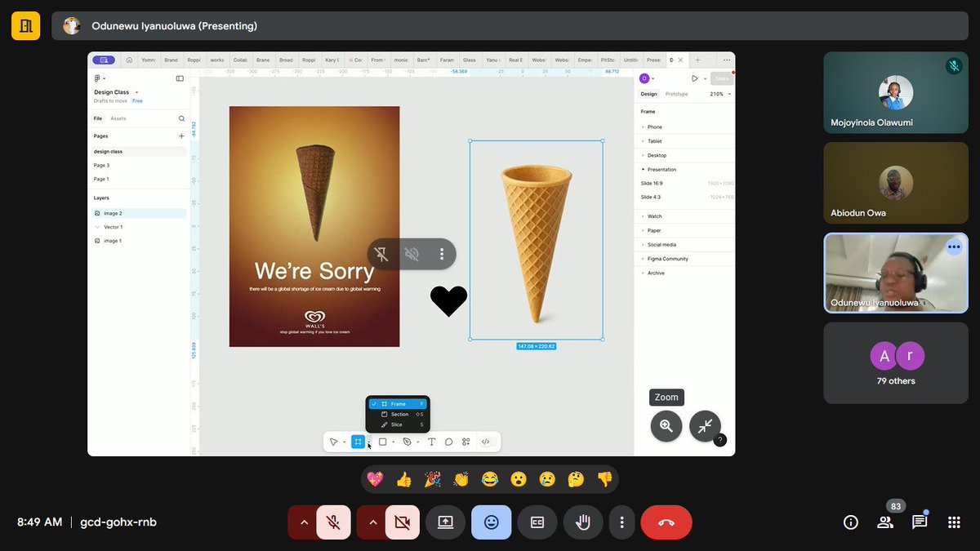980x551 pixels.
Task: Turn on closed captions
Action: (x=537, y=522)
